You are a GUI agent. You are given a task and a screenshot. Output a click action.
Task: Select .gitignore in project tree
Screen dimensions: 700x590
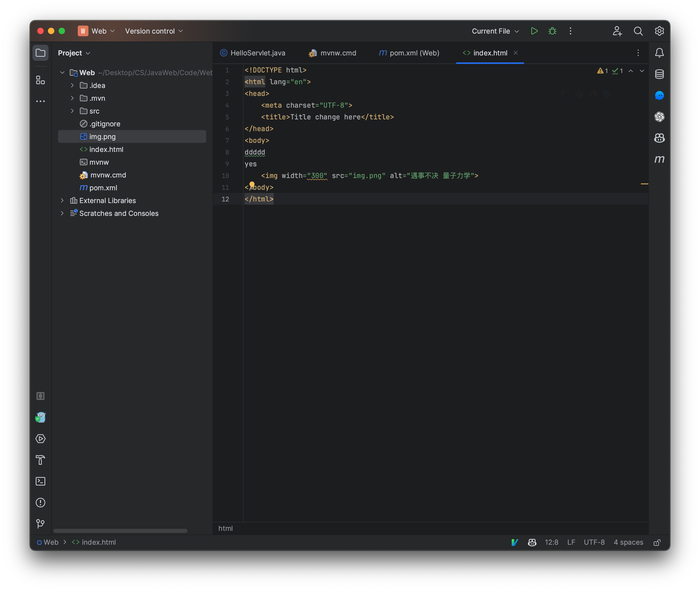point(132,124)
